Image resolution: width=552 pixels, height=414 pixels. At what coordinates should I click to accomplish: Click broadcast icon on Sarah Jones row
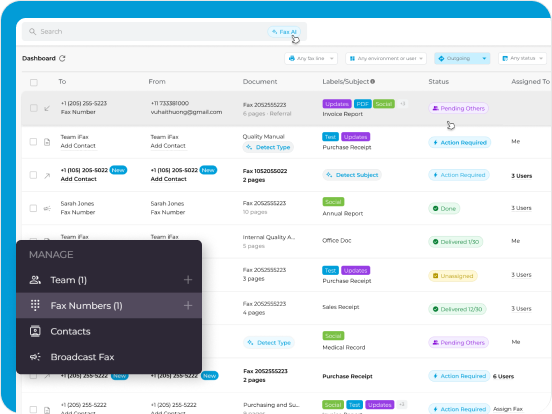pyautogui.click(x=47, y=208)
